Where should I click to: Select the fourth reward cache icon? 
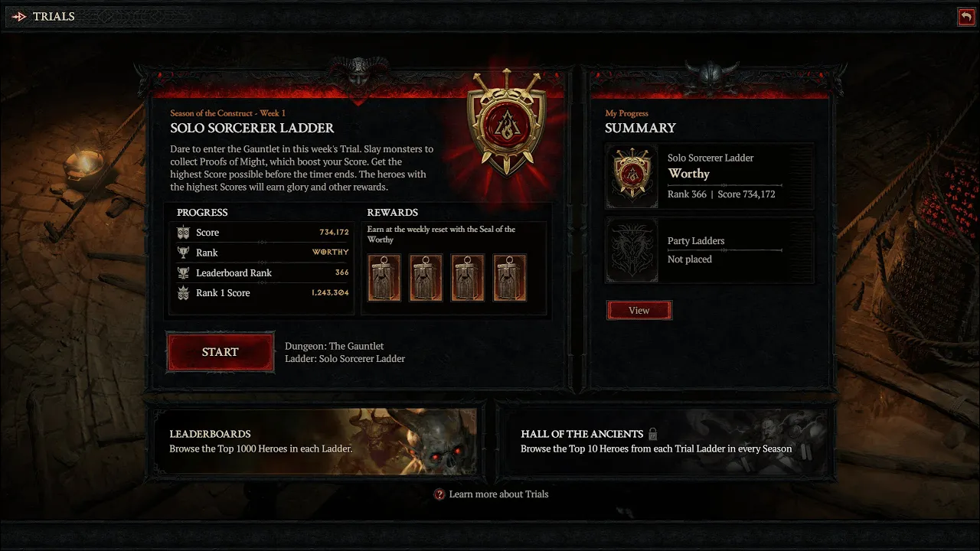509,278
